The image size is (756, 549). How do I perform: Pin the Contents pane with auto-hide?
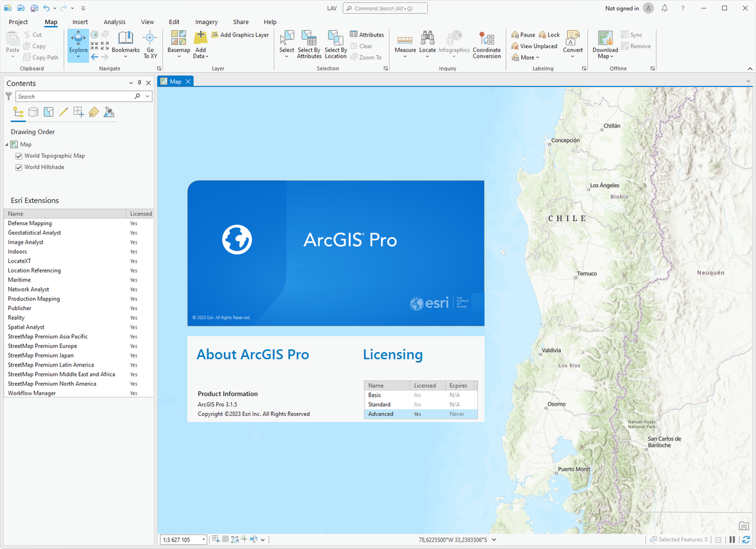click(x=139, y=83)
